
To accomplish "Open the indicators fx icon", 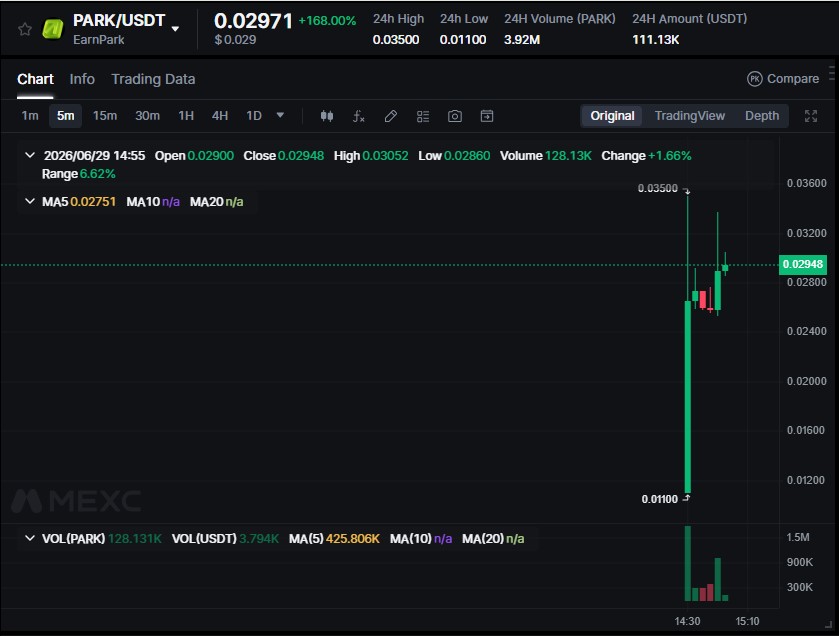I will [359, 116].
